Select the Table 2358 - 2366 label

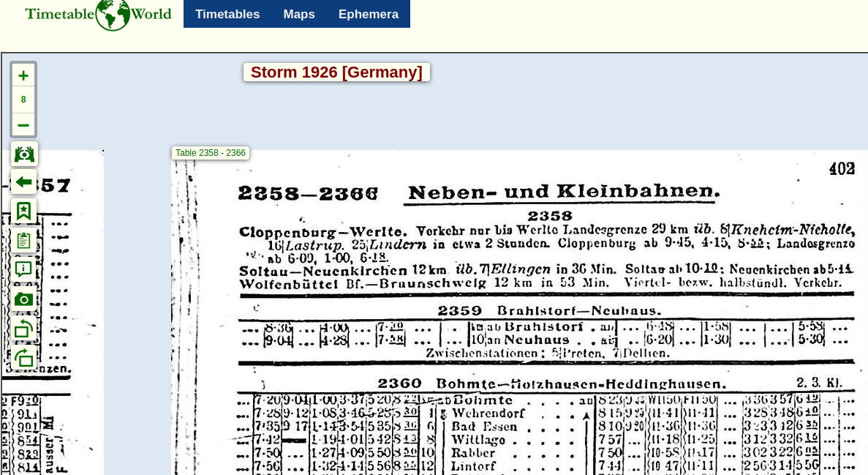pos(211,153)
